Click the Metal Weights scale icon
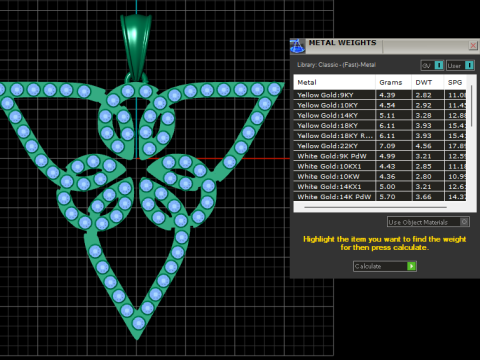Screen dimensions: 480x360 (297, 46)
